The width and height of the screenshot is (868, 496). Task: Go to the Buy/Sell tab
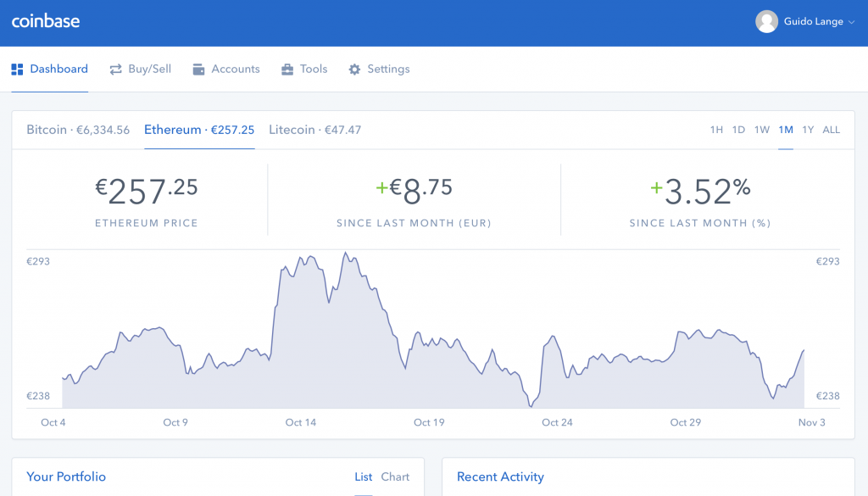tap(140, 70)
